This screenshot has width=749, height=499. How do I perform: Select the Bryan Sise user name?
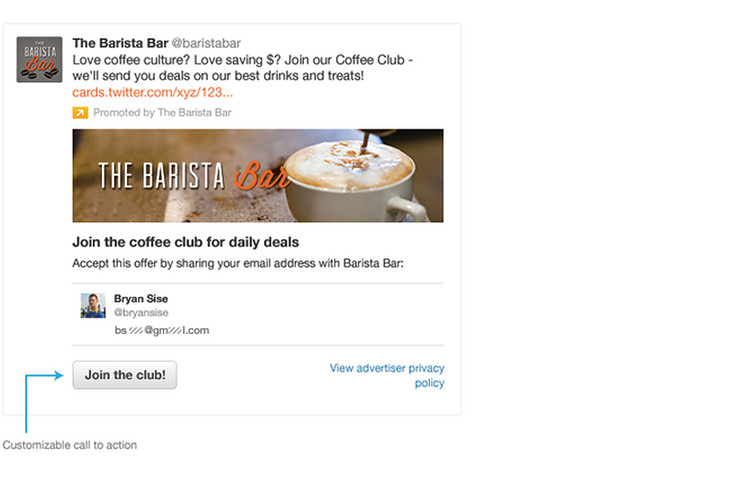click(141, 298)
